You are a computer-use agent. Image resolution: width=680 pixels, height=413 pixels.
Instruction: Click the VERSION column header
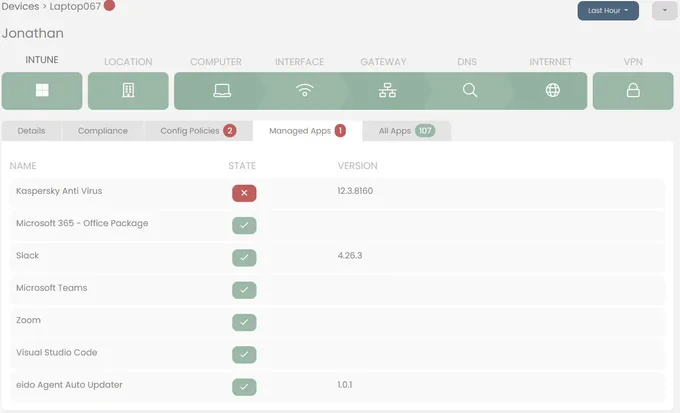tap(357, 166)
